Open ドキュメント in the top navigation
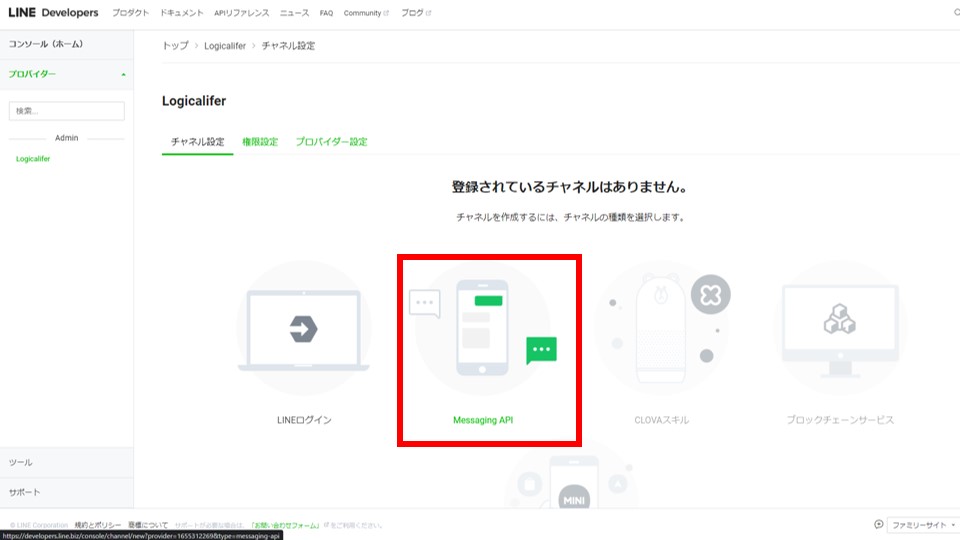This screenshot has height=540, width=960. 181,13
